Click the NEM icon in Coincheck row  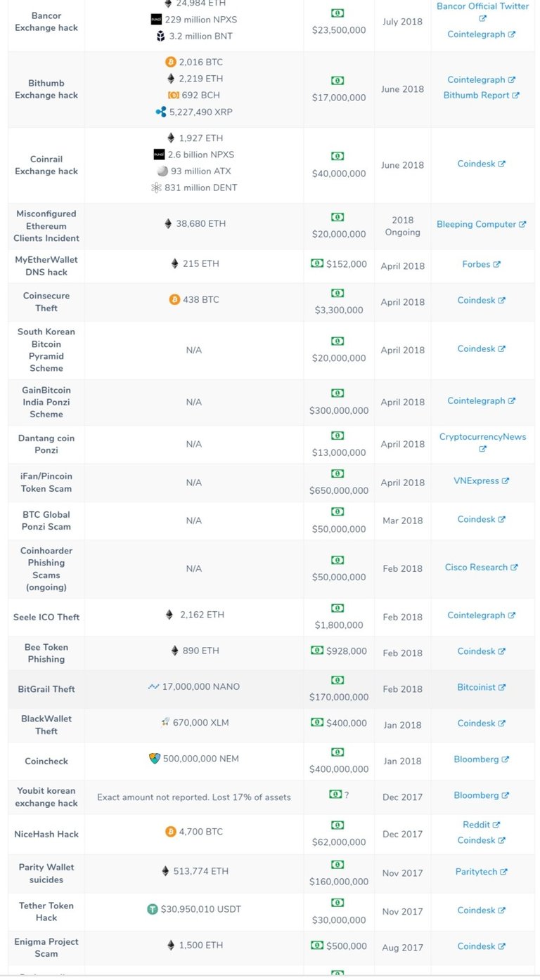click(155, 759)
